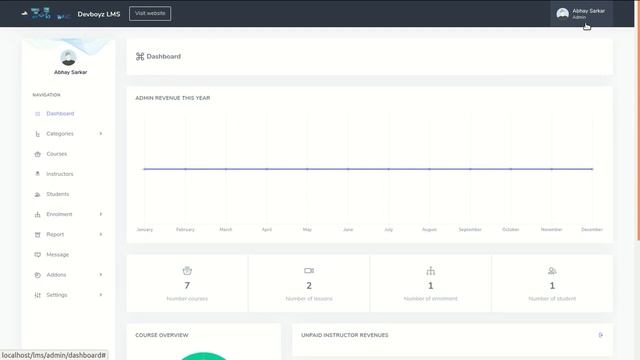Click the Dashboard grid icon in sidebar
This screenshot has height=360, width=640.
[x=38, y=114]
